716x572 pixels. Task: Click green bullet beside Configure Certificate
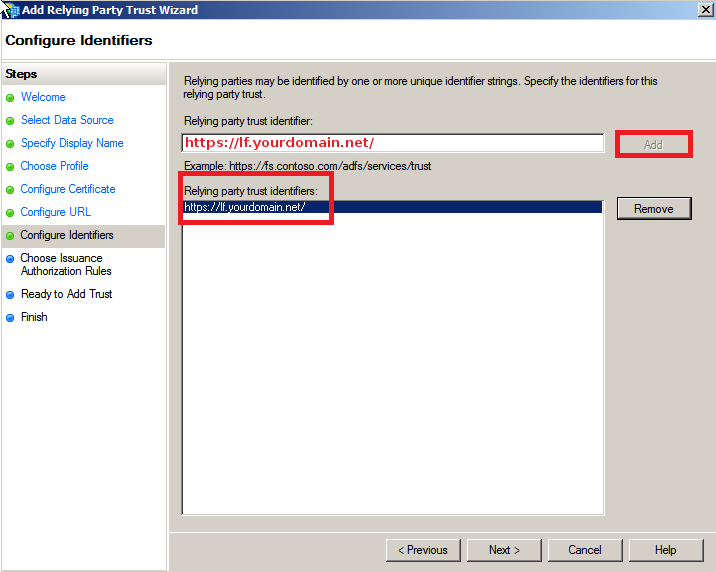[10, 190]
